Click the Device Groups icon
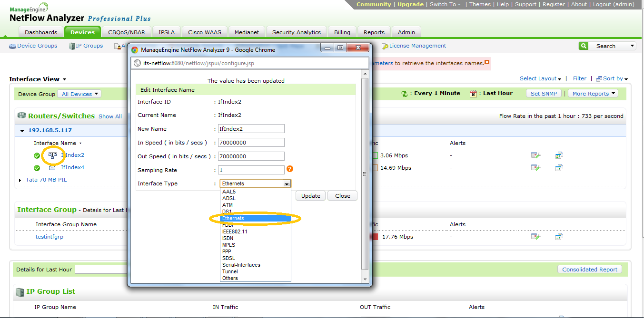This screenshot has width=644, height=318. pos(13,46)
